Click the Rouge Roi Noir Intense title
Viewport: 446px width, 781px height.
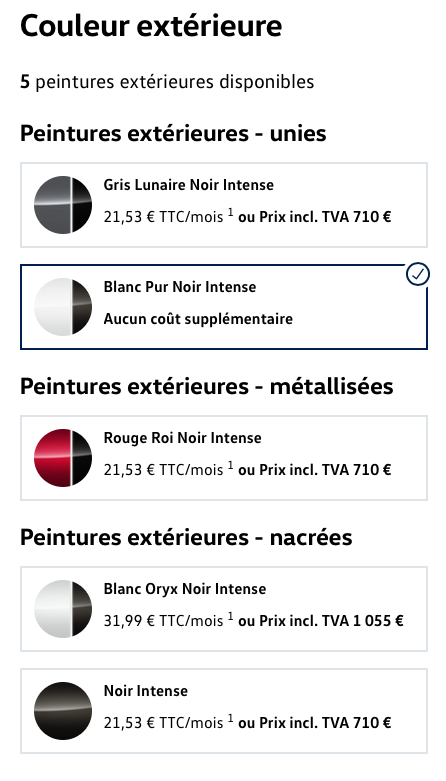click(182, 438)
